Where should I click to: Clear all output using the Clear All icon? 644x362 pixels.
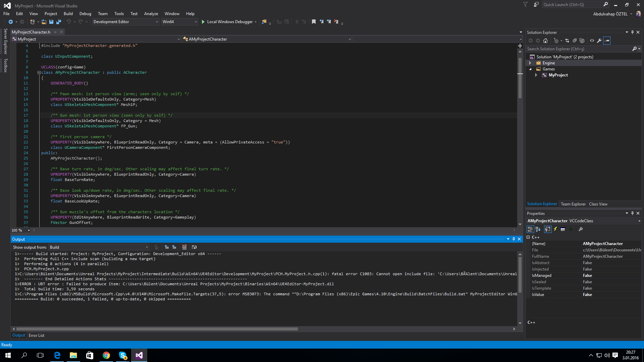pyautogui.click(x=184, y=247)
